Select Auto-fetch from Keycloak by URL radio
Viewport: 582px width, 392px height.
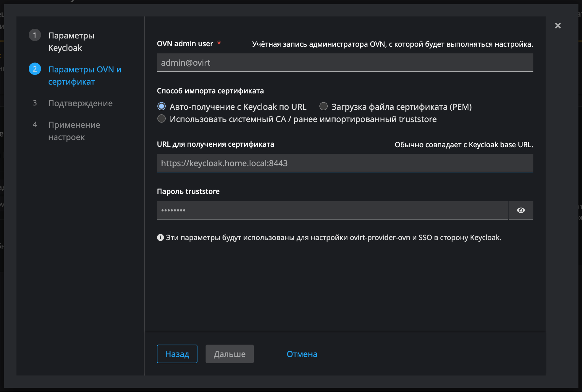[x=161, y=107]
